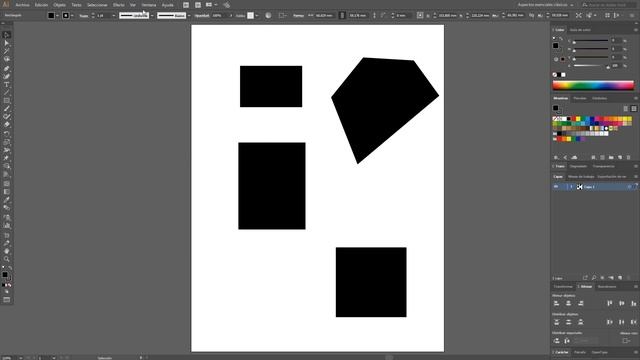
Task: Open the workspace switcher dropdown
Action: 546,5
